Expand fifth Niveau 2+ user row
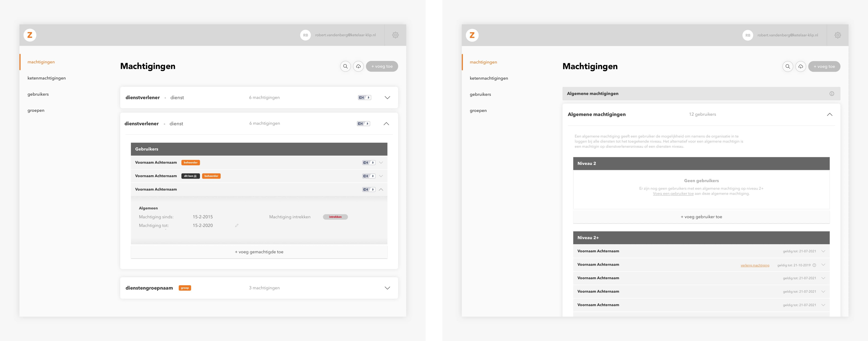This screenshot has width=868, height=341. click(x=823, y=305)
